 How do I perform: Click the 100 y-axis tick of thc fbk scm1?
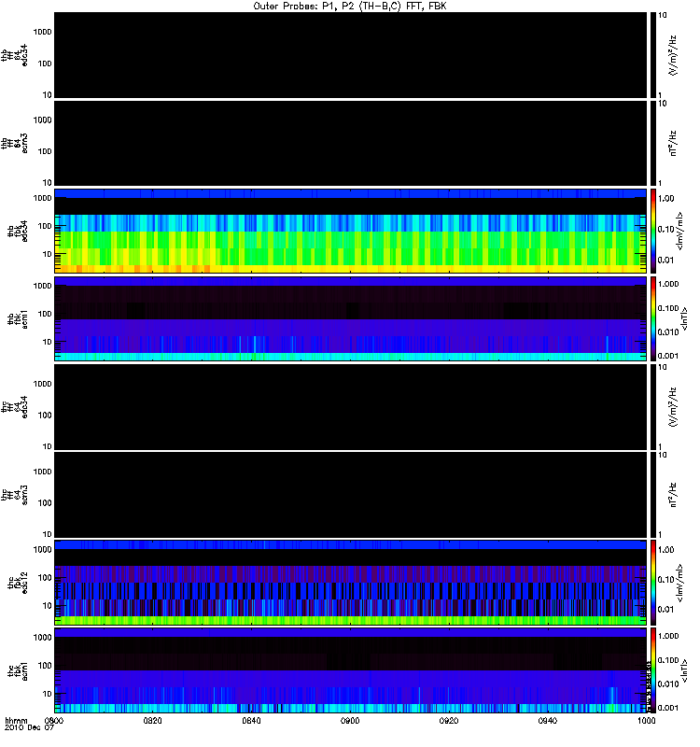(45, 666)
